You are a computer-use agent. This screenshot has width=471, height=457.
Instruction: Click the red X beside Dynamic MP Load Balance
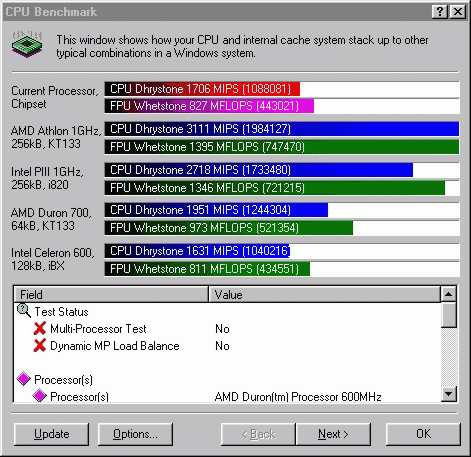[x=39, y=345]
